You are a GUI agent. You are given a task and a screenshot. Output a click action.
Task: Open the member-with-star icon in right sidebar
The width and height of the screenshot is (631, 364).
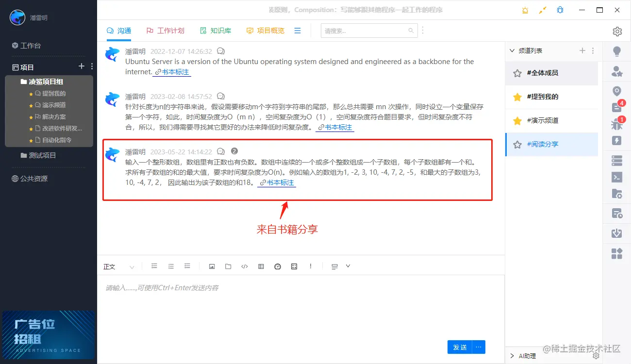tap(617, 72)
